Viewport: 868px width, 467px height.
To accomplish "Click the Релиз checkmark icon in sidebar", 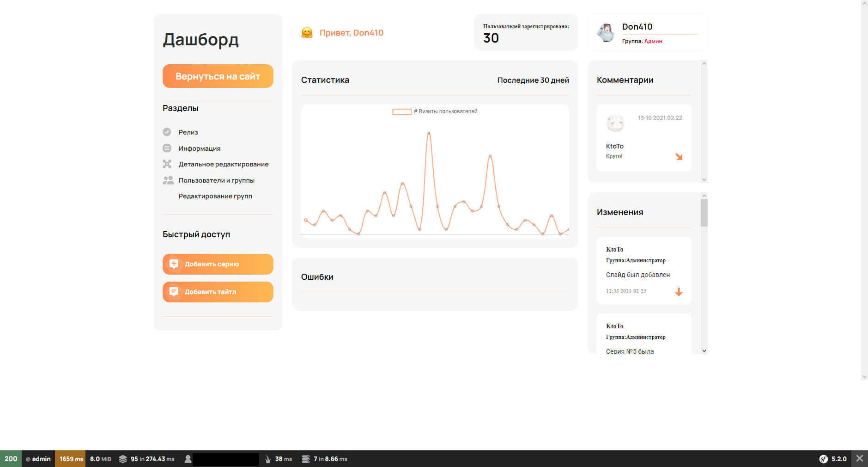I will click(167, 132).
